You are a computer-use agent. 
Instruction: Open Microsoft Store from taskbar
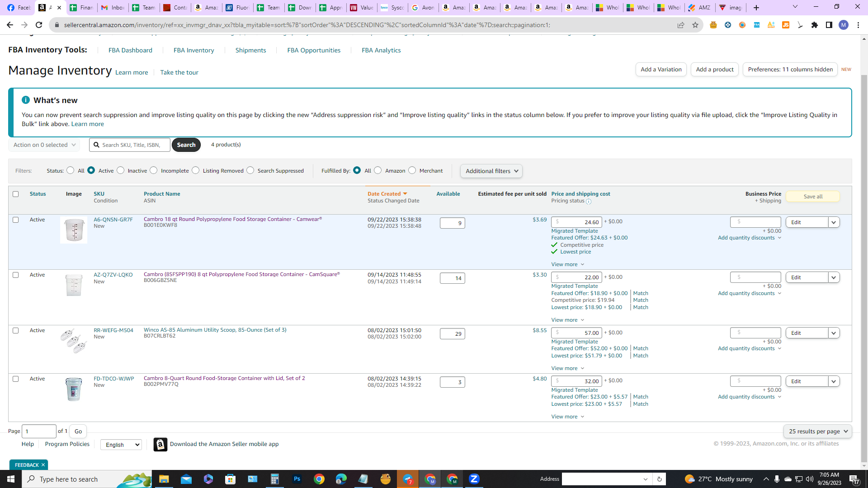click(x=231, y=479)
